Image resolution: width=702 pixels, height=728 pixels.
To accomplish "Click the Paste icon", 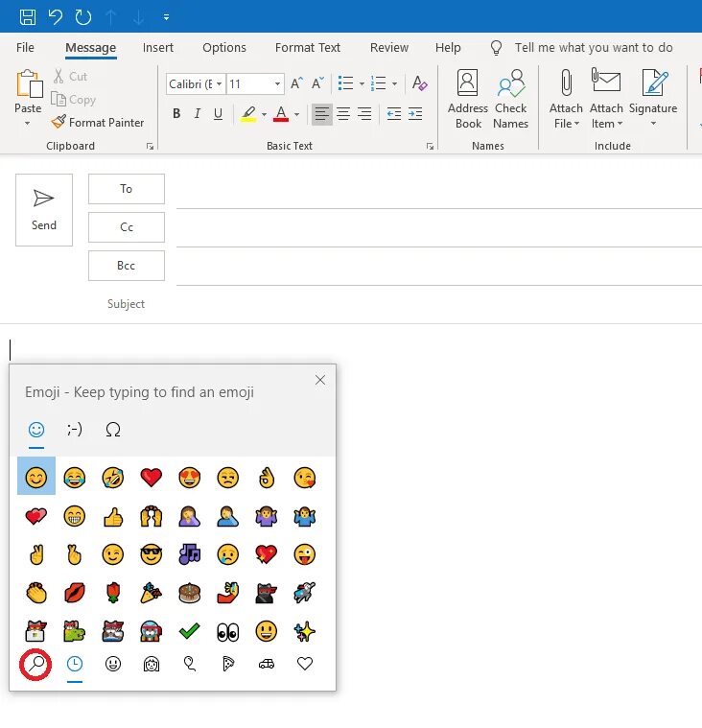I will point(29,83).
